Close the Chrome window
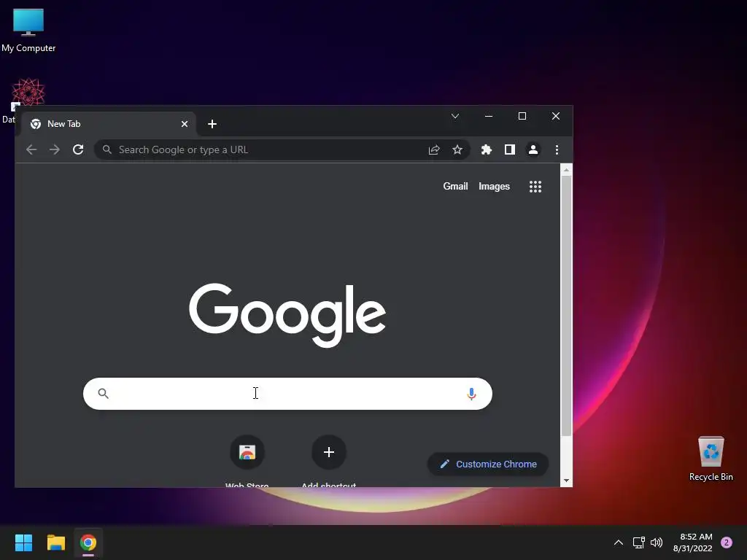Image resolution: width=747 pixels, height=560 pixels. 555,116
